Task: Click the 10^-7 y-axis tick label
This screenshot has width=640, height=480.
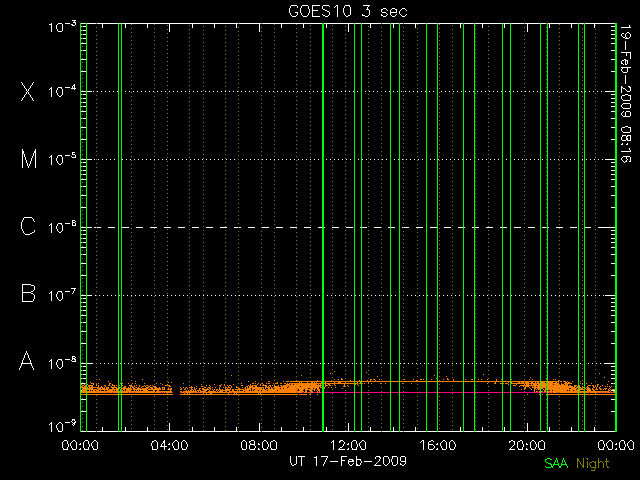Action: point(62,295)
